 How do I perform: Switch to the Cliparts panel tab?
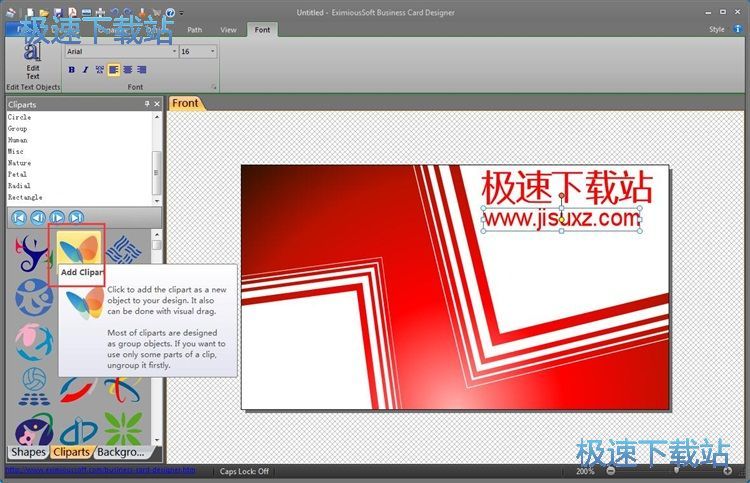[x=71, y=452]
